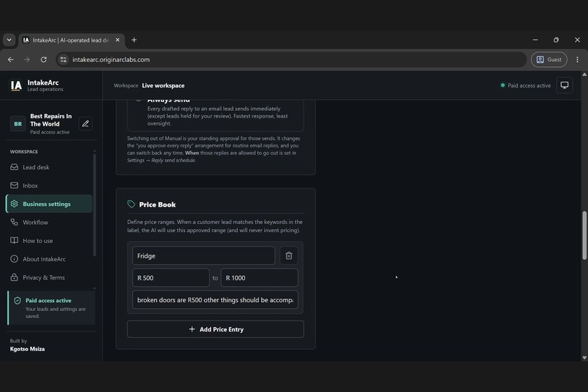Click the R 500 minimum price field
The width and height of the screenshot is (588, 392).
coord(171,278)
